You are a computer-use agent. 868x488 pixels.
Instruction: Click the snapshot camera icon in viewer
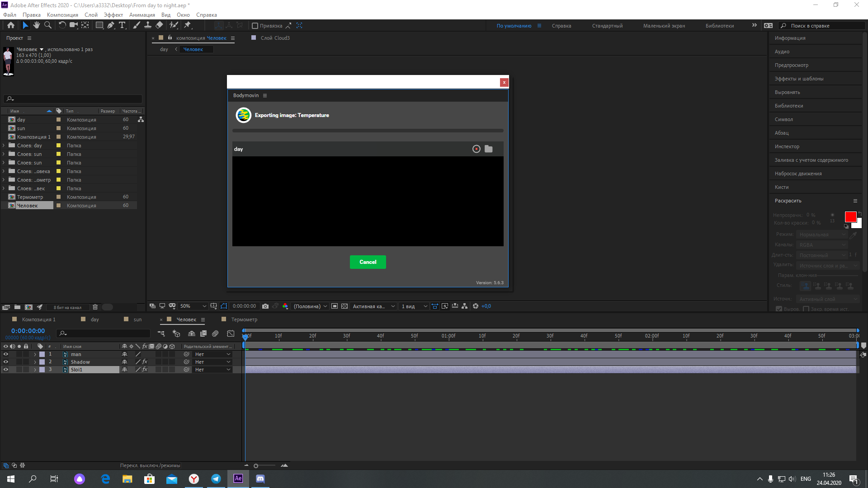[x=265, y=306]
